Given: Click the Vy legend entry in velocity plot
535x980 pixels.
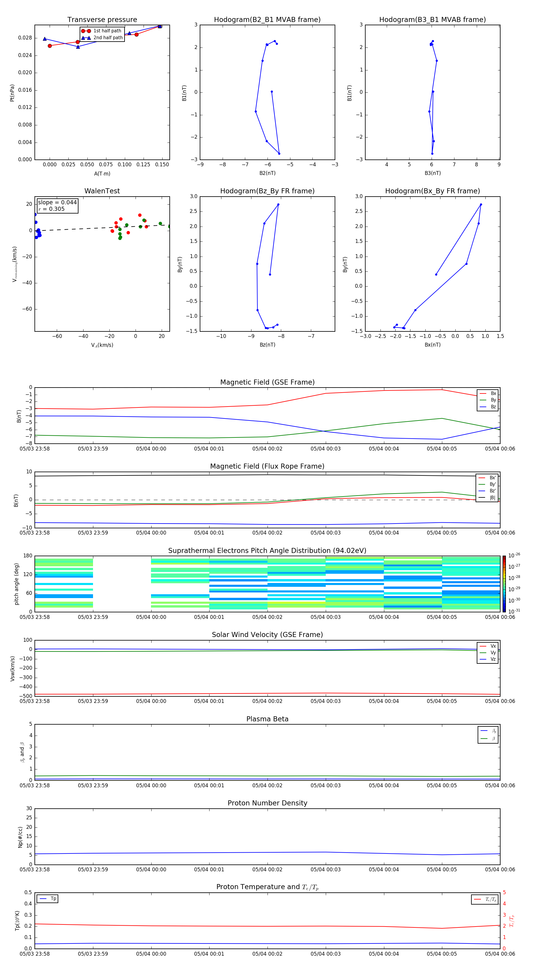Looking at the screenshot, I should 488,653.
